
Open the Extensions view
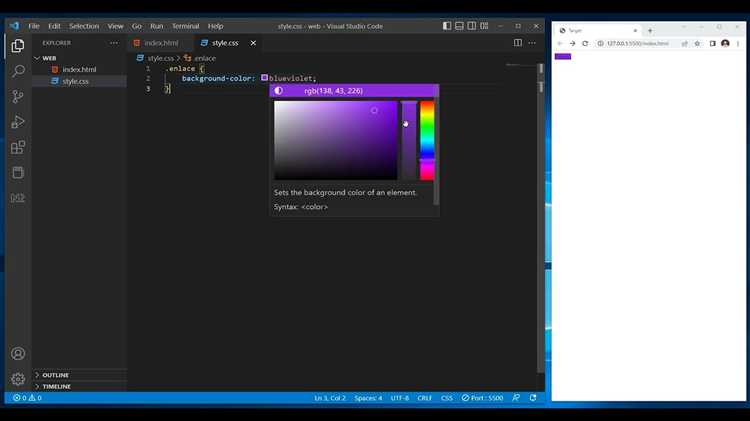pos(17,148)
